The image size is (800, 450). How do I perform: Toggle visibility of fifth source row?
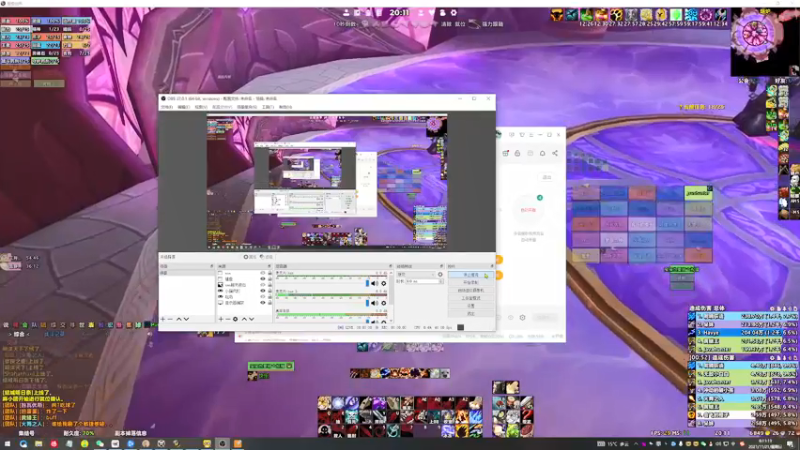tap(263, 296)
